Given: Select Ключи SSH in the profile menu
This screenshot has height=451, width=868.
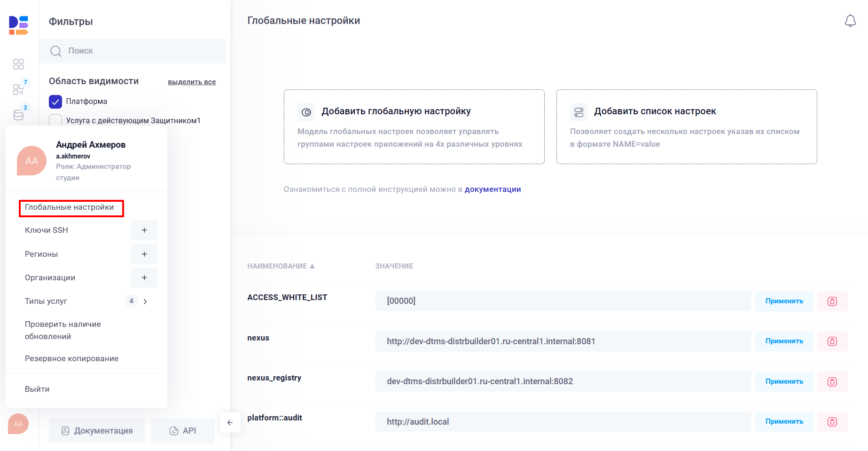Looking at the screenshot, I should pyautogui.click(x=47, y=230).
